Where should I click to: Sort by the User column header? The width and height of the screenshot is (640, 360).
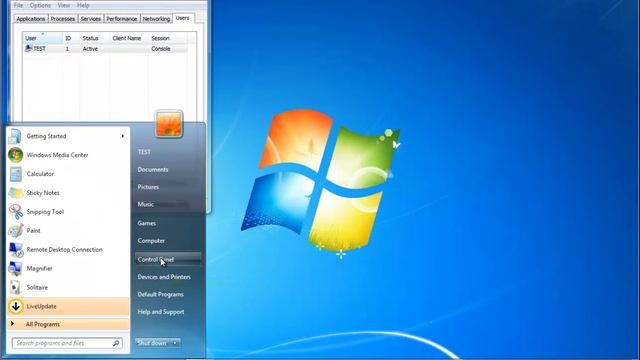pyautogui.click(x=42, y=38)
